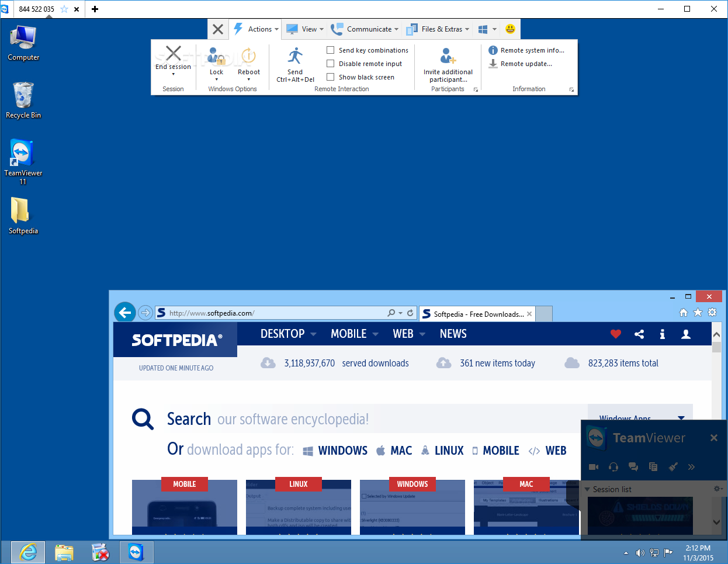728x564 pixels.
Task: Click the Lock remote computer button
Action: [216, 64]
